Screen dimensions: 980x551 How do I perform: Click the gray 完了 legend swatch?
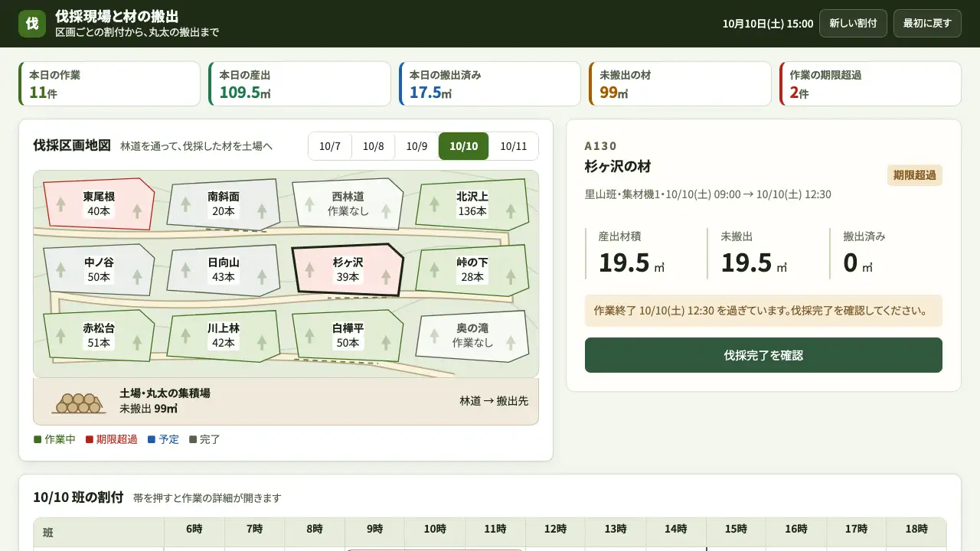pos(193,439)
